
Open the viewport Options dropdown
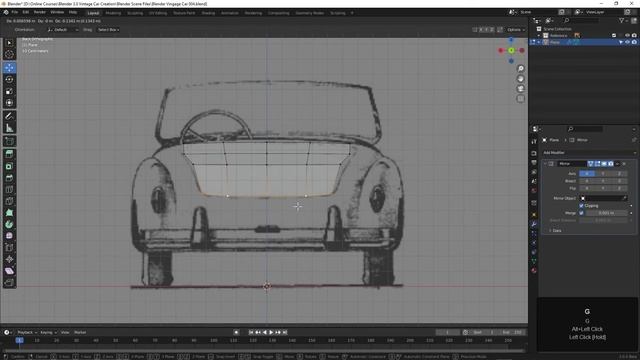[x=516, y=30]
